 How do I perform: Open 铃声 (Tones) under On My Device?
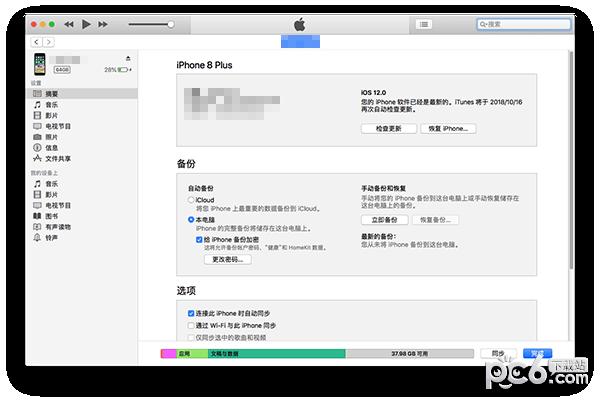click(51, 238)
